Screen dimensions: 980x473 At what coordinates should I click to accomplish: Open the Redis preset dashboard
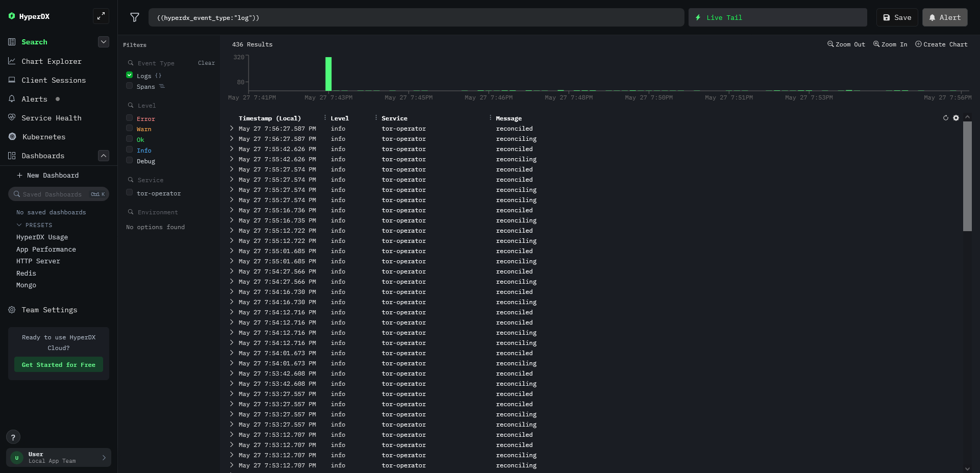pyautogui.click(x=26, y=273)
